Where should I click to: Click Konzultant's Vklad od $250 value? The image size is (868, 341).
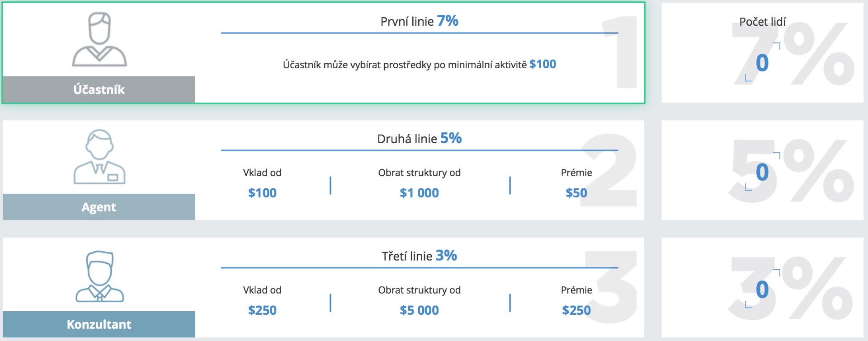262,310
